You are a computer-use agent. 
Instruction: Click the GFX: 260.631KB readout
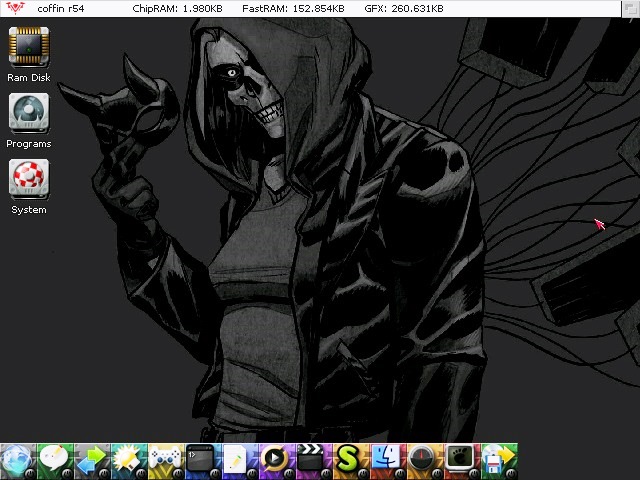click(404, 9)
